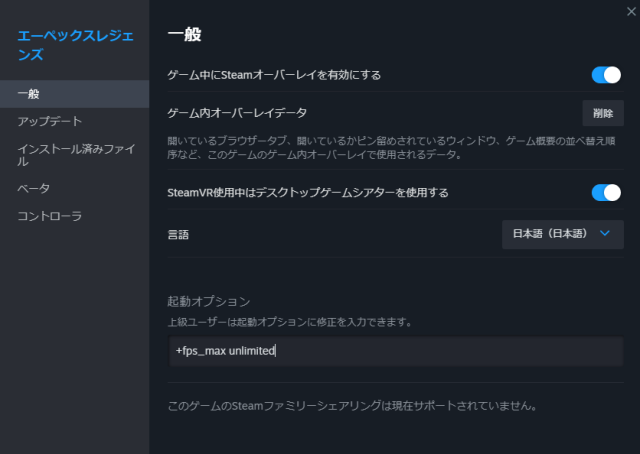Turn off the SteamVR desktop game theater toggle
This screenshot has height=454, width=640.
pyautogui.click(x=606, y=192)
